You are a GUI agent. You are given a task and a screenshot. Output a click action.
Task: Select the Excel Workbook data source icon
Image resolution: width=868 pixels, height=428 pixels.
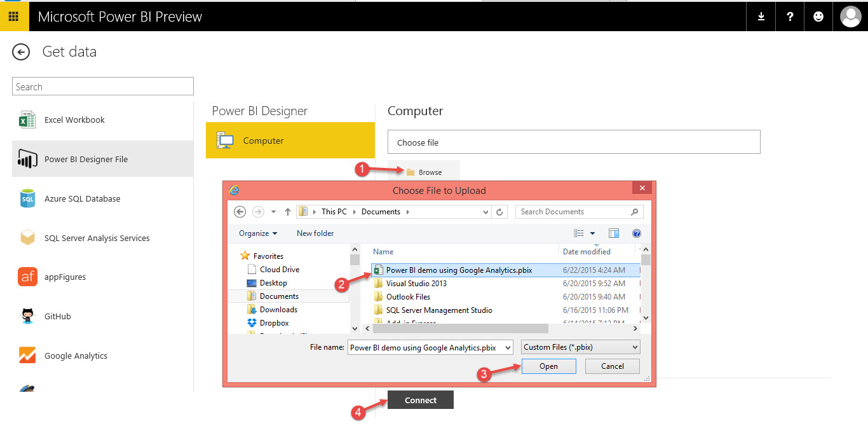(26, 120)
